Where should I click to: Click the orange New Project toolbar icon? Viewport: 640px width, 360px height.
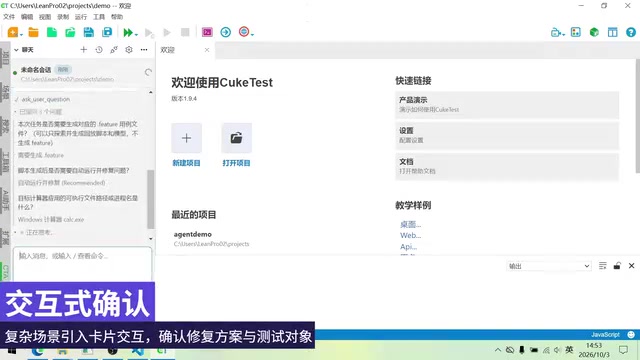tap(12, 32)
